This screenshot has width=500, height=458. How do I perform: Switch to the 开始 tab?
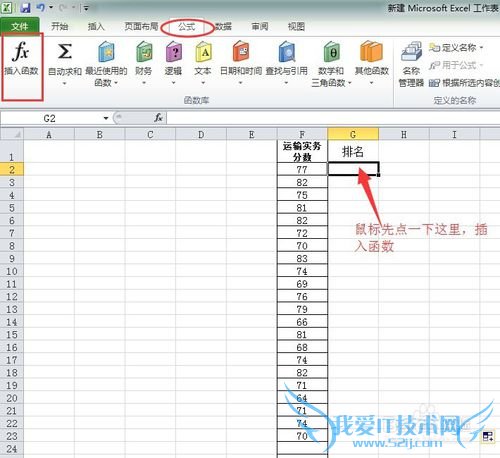click(60, 26)
